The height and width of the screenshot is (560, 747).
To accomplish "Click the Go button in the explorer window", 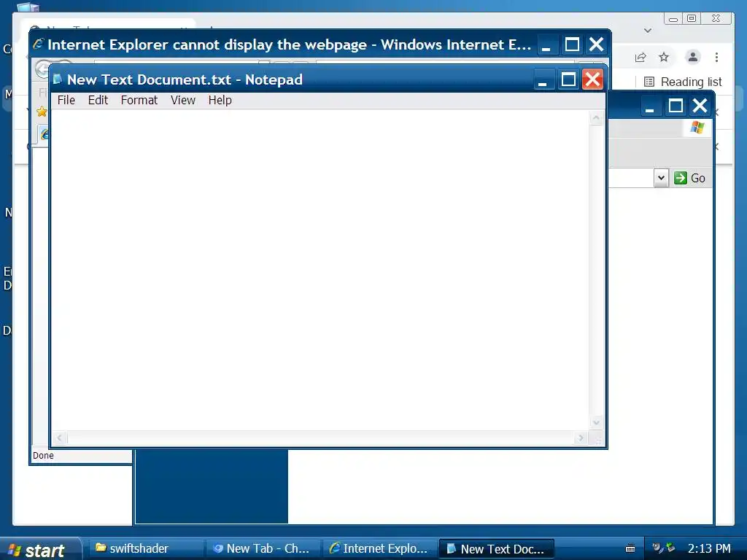I will click(x=690, y=178).
